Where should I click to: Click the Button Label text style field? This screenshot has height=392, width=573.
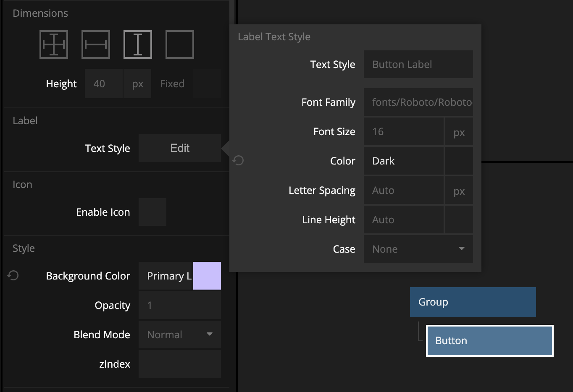pyautogui.click(x=418, y=65)
